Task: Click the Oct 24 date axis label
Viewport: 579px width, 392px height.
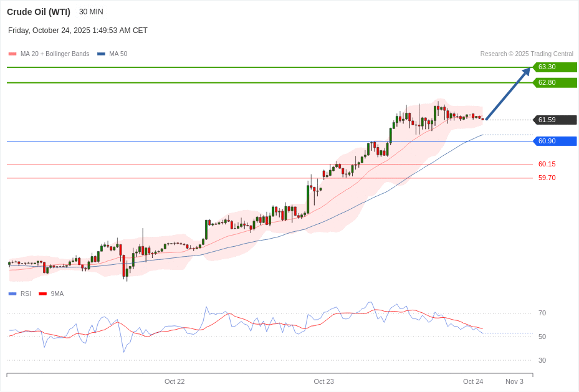Action: click(472, 381)
